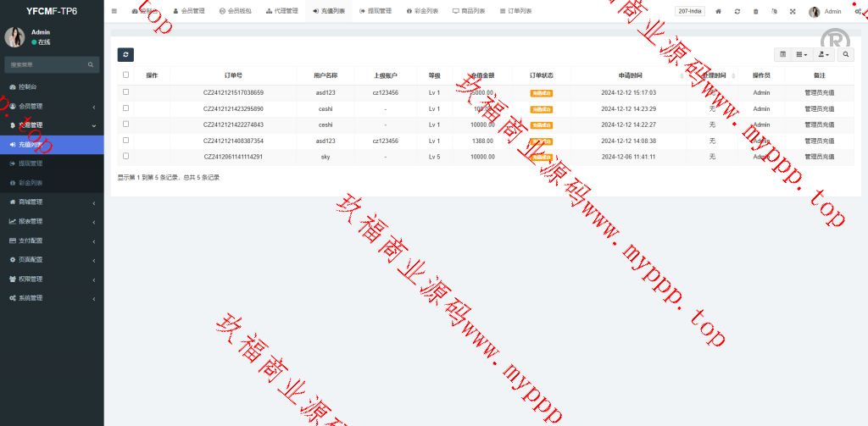Toggle the card view table button
The image size is (868, 426).
[x=782, y=54]
